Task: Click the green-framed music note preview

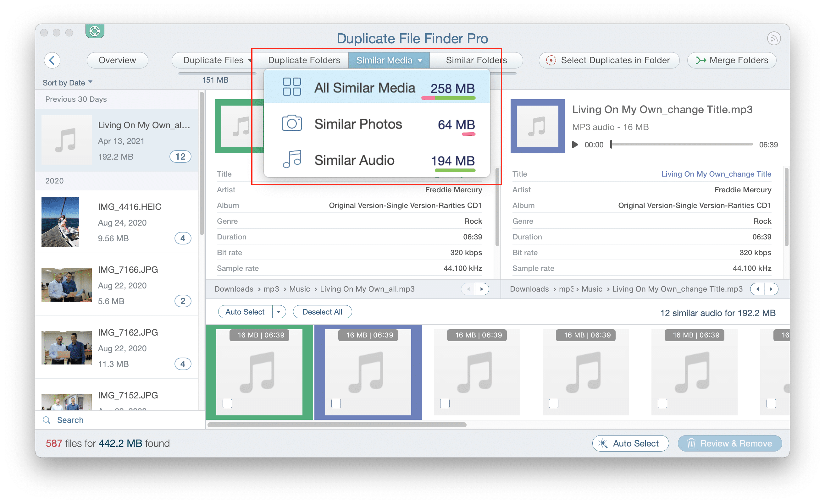Action: [x=239, y=127]
